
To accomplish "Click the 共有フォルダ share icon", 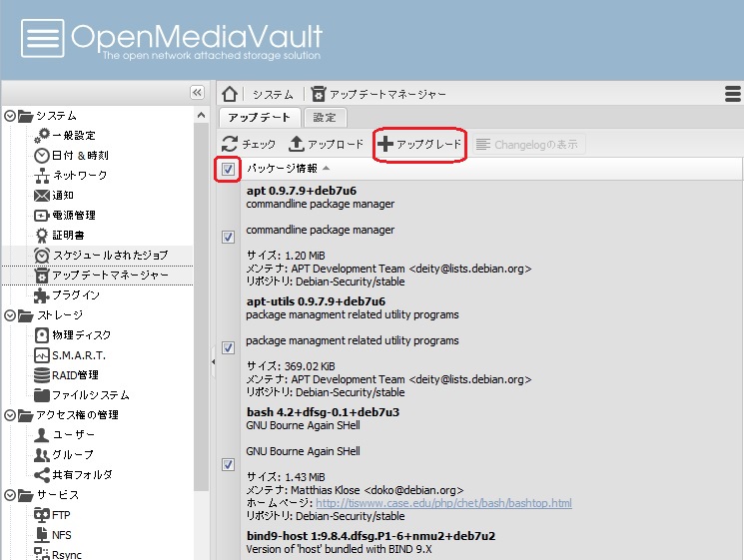I will tap(42, 474).
